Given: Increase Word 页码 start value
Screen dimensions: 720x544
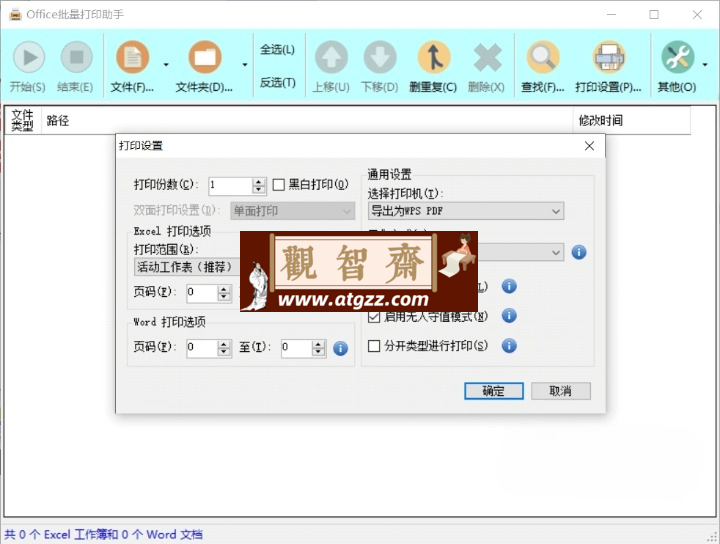Looking at the screenshot, I should pyautogui.click(x=224, y=345).
